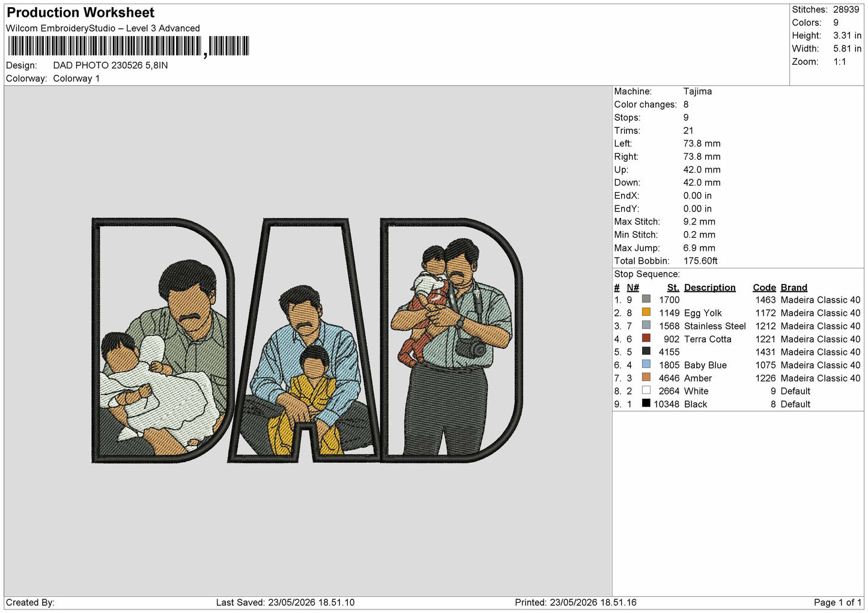Image resolution: width=868 pixels, height=613 pixels.
Task: Click the machine value Tajima
Action: 697,91
